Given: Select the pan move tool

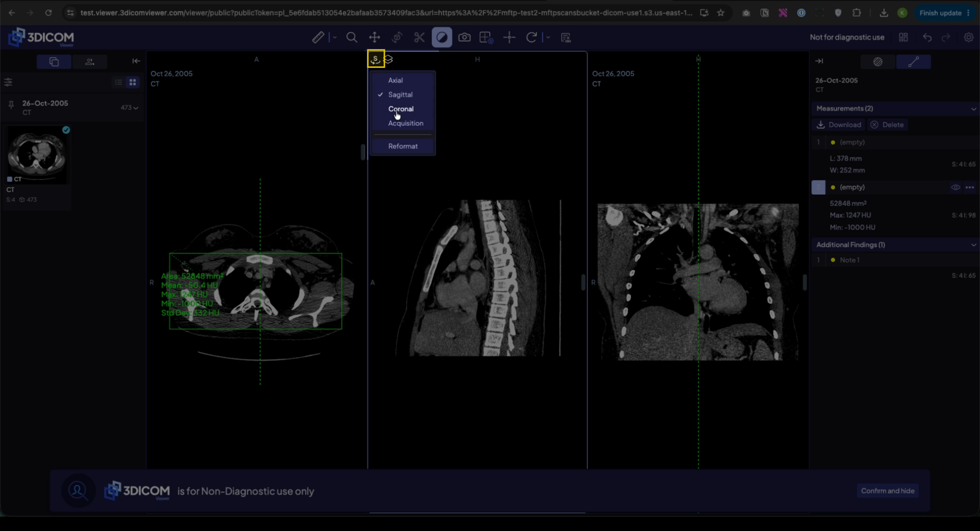Looking at the screenshot, I should pyautogui.click(x=374, y=37).
